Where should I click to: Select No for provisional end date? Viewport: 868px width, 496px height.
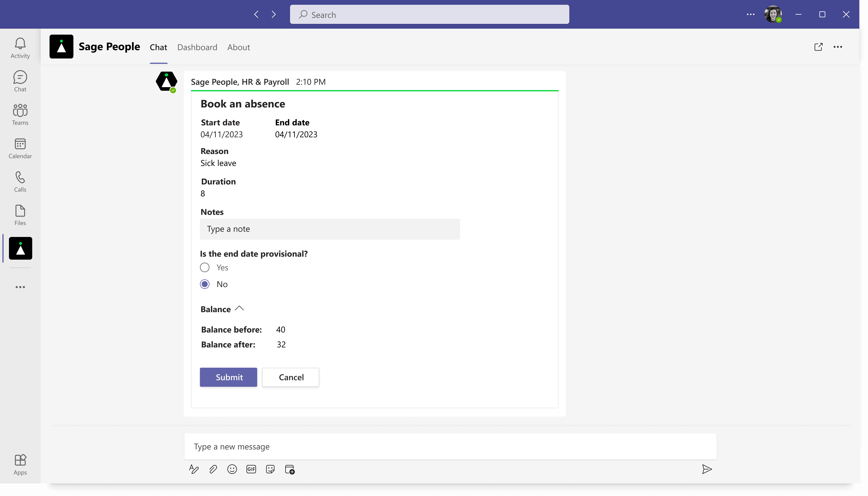(205, 284)
